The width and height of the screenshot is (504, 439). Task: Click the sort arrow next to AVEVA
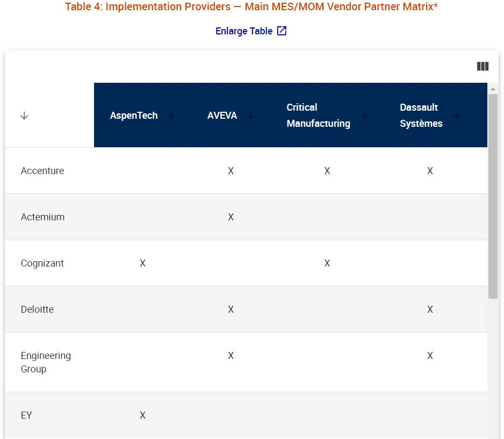coord(251,115)
